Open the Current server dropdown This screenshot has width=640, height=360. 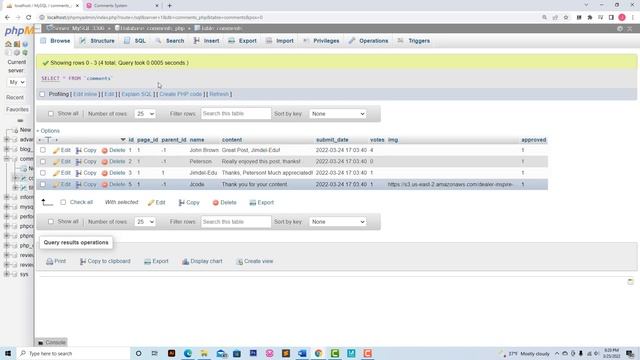(x=17, y=82)
